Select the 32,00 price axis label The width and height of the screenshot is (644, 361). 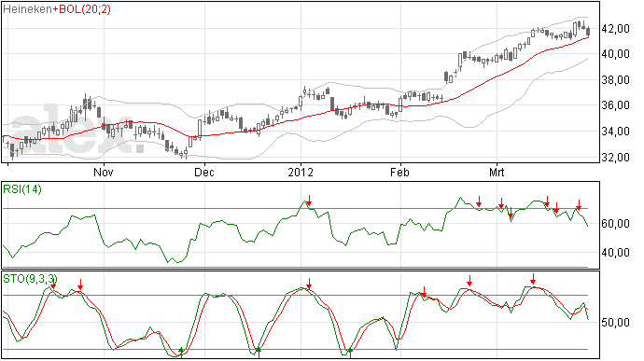click(x=615, y=158)
